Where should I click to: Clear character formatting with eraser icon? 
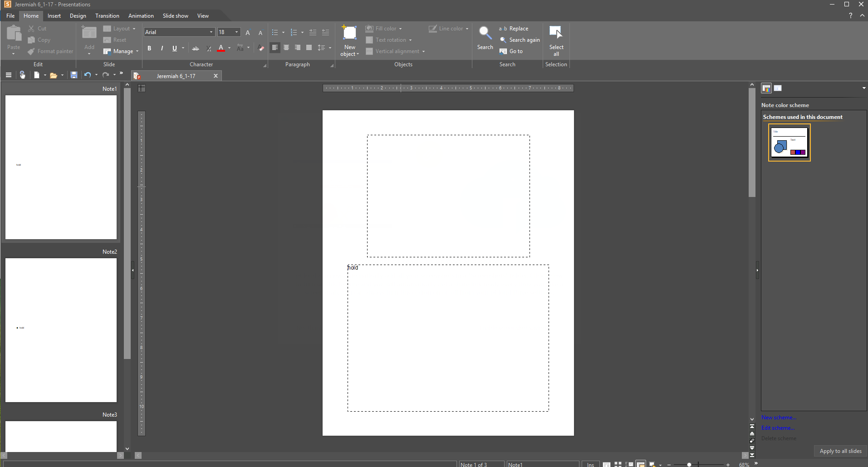[x=261, y=48]
